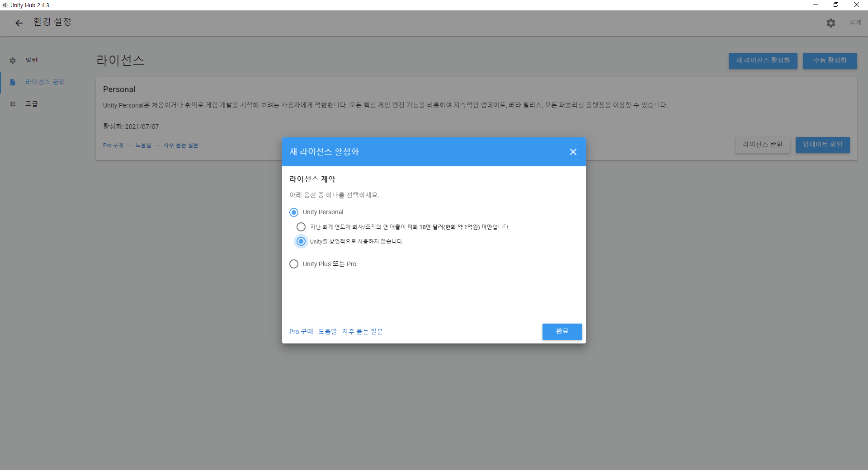Open 도움말 link in Personal card
Image resolution: width=868 pixels, height=470 pixels.
tap(143, 146)
